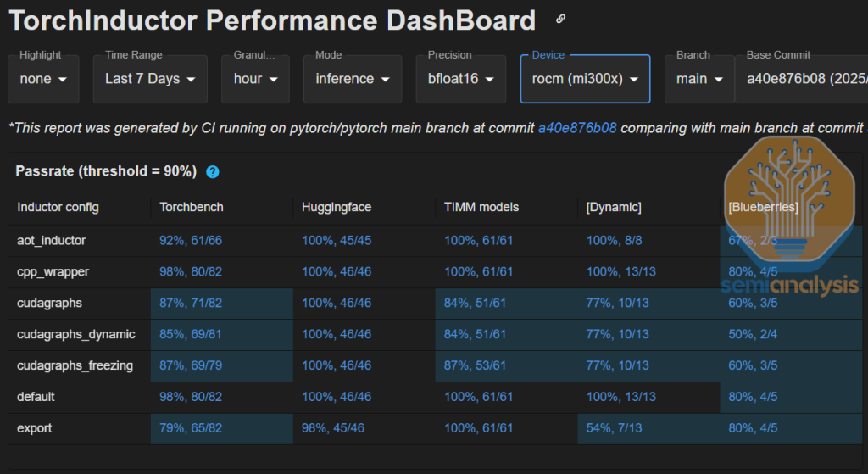Screen dimensions: 868x474
Task: Open export TIMM 100%, 61/61 link
Action: (478, 428)
